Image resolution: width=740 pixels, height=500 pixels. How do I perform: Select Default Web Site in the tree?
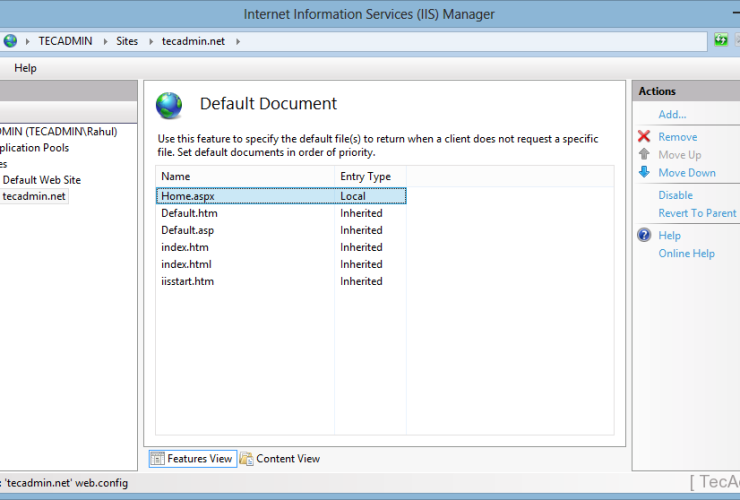point(41,180)
